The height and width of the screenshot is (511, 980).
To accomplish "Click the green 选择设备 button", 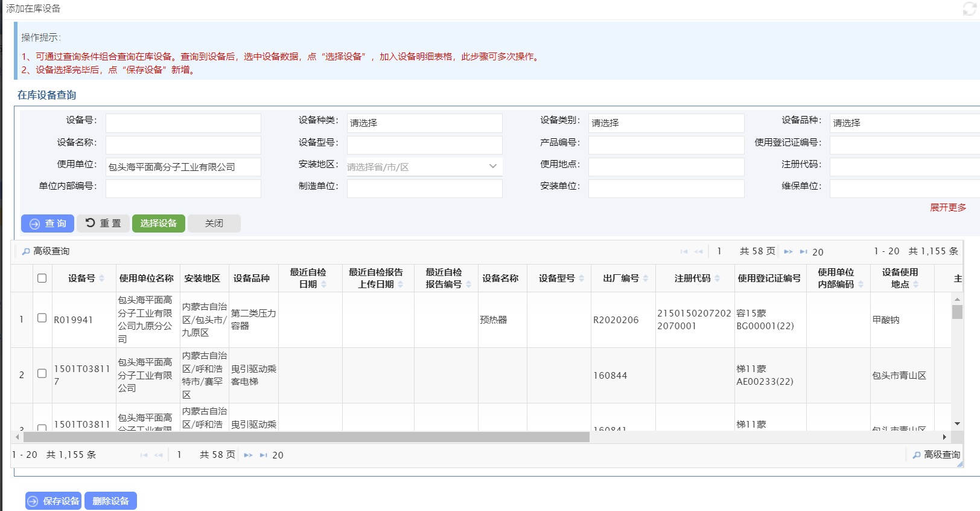I will tap(159, 223).
